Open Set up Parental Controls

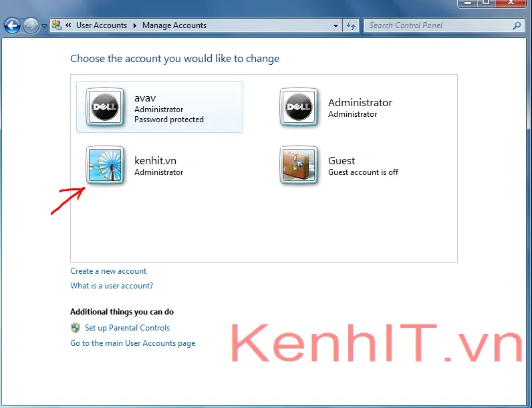pos(127,328)
